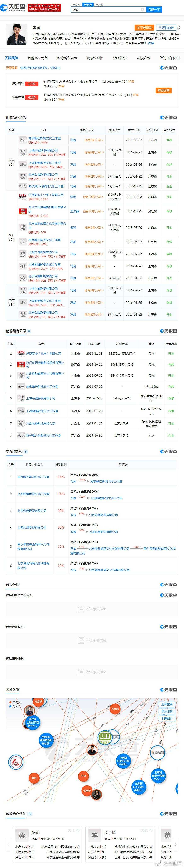Click the 下载报告 download report button

[x=144, y=28]
